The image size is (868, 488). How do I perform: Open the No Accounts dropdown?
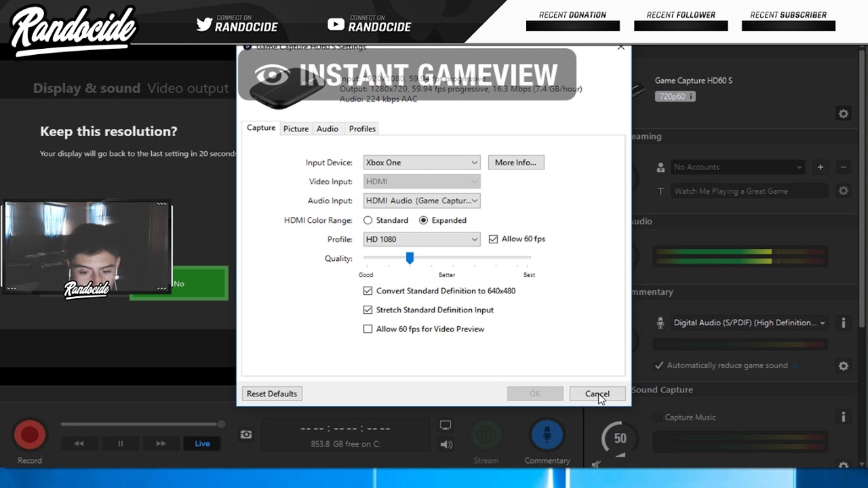738,167
